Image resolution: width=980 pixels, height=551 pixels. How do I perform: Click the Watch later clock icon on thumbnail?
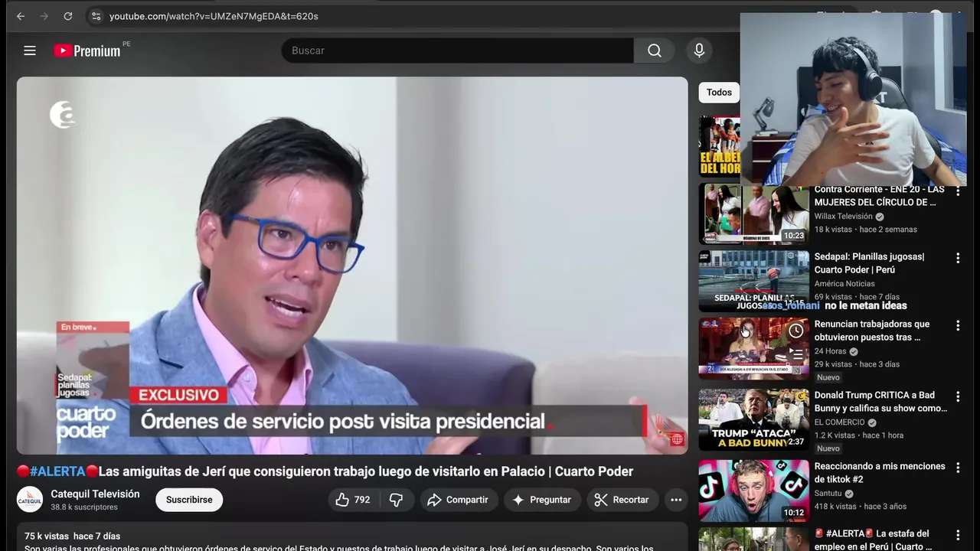[796, 331]
